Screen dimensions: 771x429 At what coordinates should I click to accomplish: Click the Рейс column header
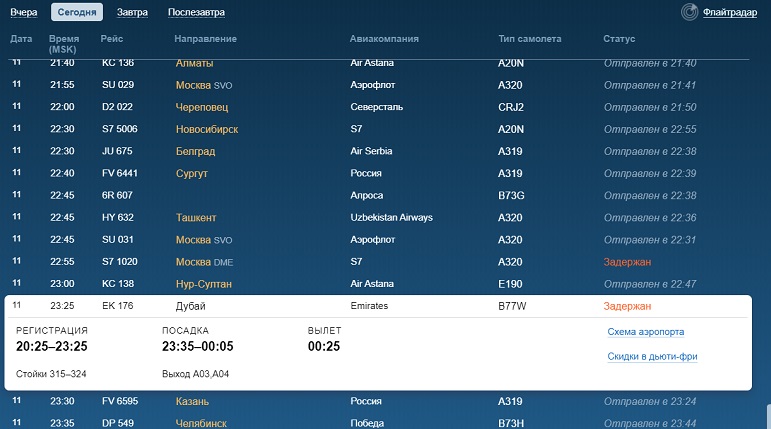pyautogui.click(x=112, y=39)
